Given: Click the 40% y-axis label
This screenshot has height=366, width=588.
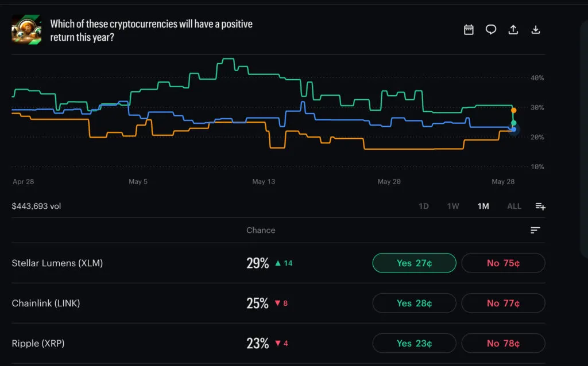Looking at the screenshot, I should [537, 78].
